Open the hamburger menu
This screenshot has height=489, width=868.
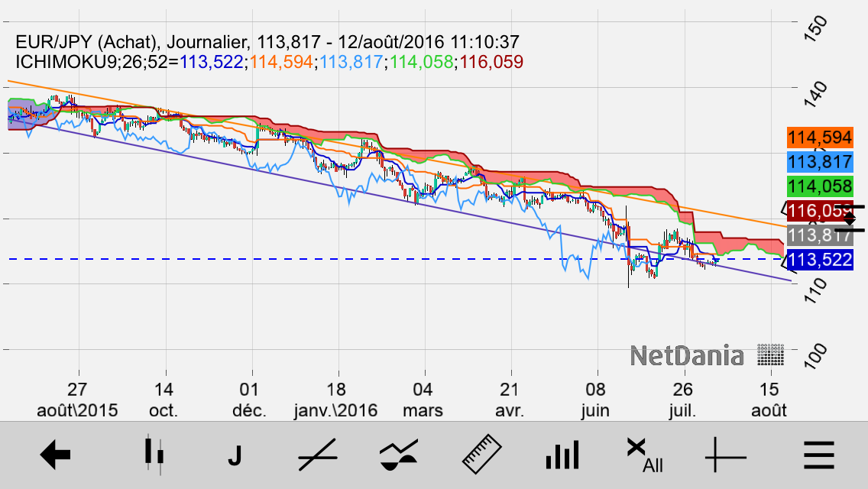tap(819, 455)
